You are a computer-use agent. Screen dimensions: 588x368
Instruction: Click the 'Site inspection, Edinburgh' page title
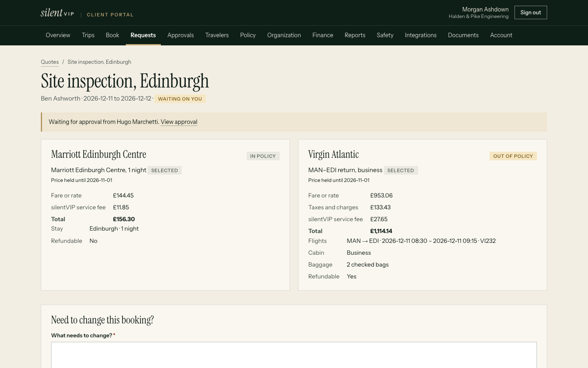pos(125,81)
